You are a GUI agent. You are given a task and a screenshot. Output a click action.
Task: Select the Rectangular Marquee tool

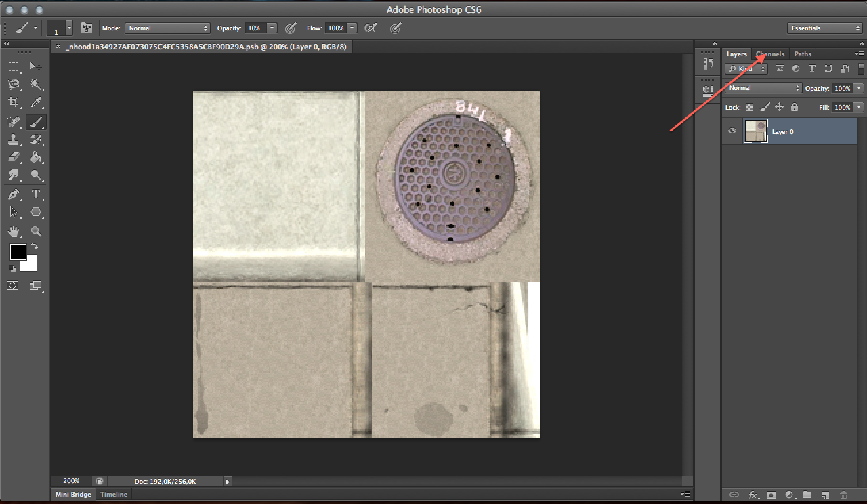tap(14, 67)
